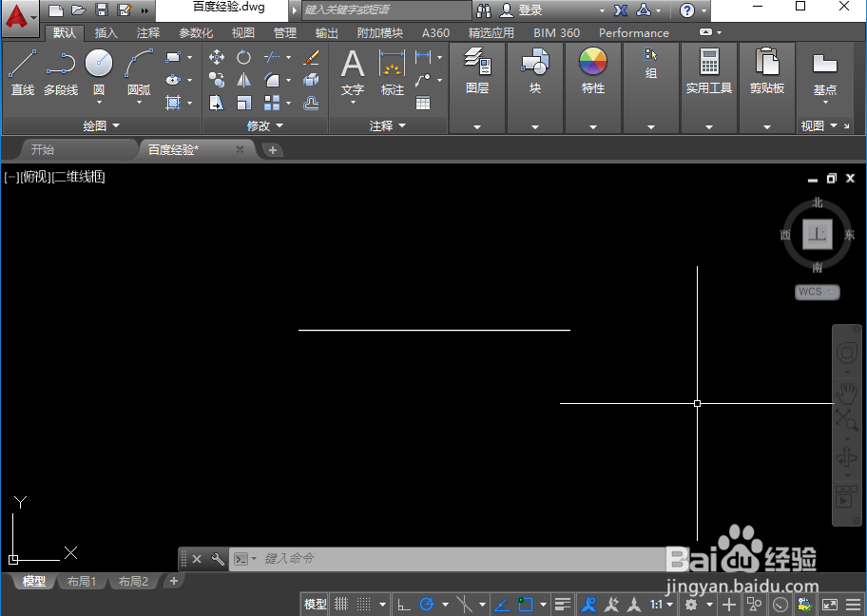Toggle ortho mode in status bar
Screen dimensions: 867x616
pyautogui.click(x=404, y=605)
